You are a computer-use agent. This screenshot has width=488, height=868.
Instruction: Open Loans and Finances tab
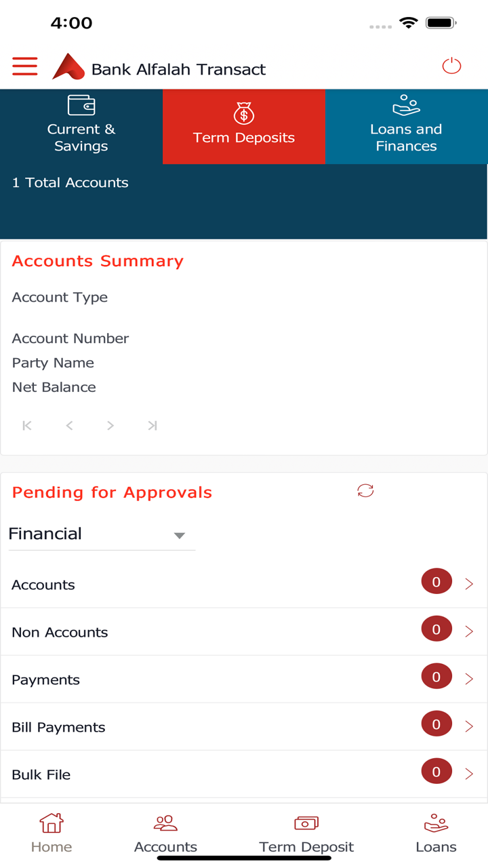pyautogui.click(x=406, y=127)
